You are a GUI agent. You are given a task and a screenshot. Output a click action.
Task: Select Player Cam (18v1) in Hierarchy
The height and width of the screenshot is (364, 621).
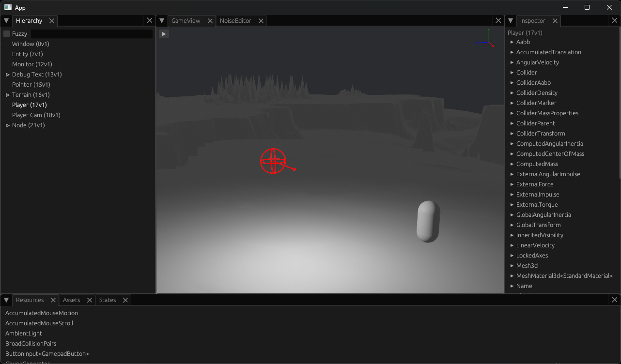36,115
